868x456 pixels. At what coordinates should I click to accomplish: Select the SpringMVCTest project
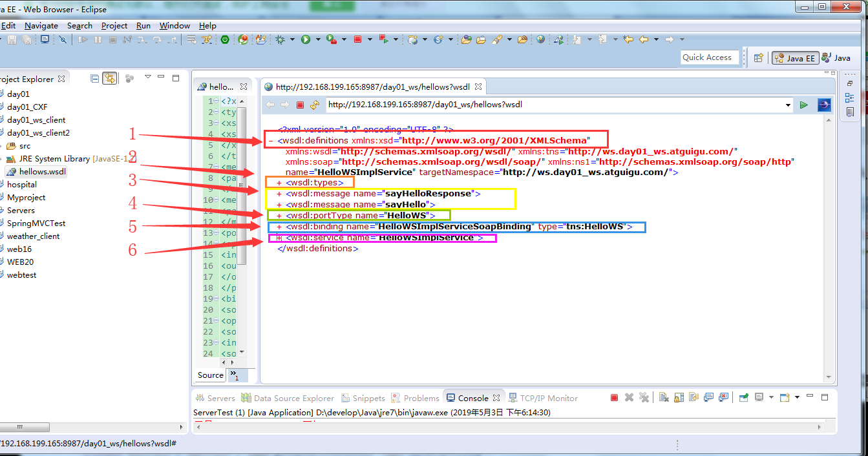coord(36,223)
